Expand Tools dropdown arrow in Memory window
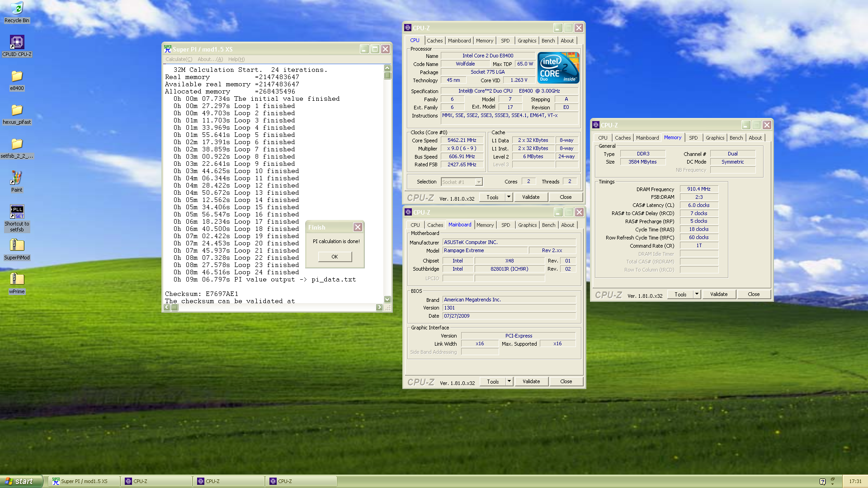 (x=697, y=294)
